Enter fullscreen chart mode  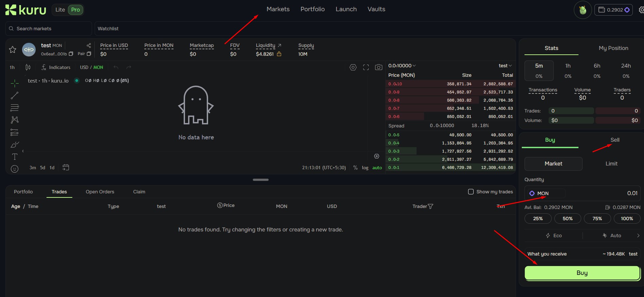click(366, 67)
